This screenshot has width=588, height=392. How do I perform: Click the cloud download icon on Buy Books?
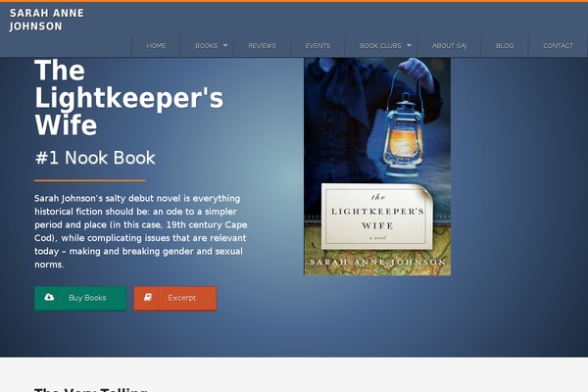(49, 298)
